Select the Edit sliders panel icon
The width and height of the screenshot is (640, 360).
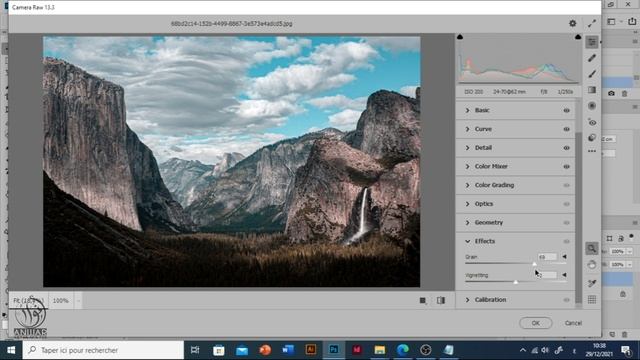(592, 42)
